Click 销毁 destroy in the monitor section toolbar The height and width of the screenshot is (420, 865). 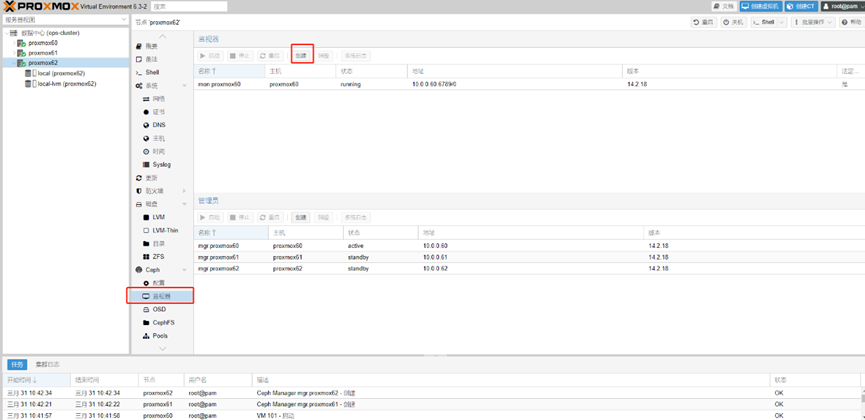point(324,56)
